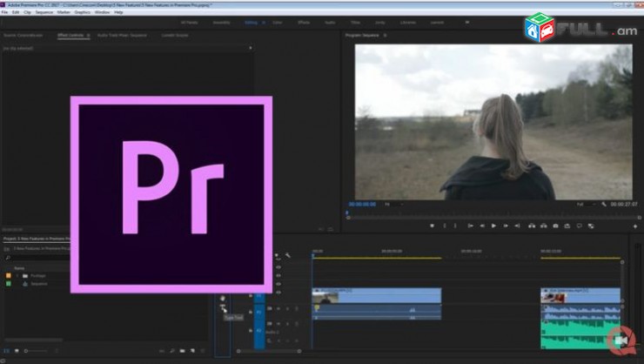Open program monitor wrench settings
The width and height of the screenshot is (644, 364).
click(604, 204)
